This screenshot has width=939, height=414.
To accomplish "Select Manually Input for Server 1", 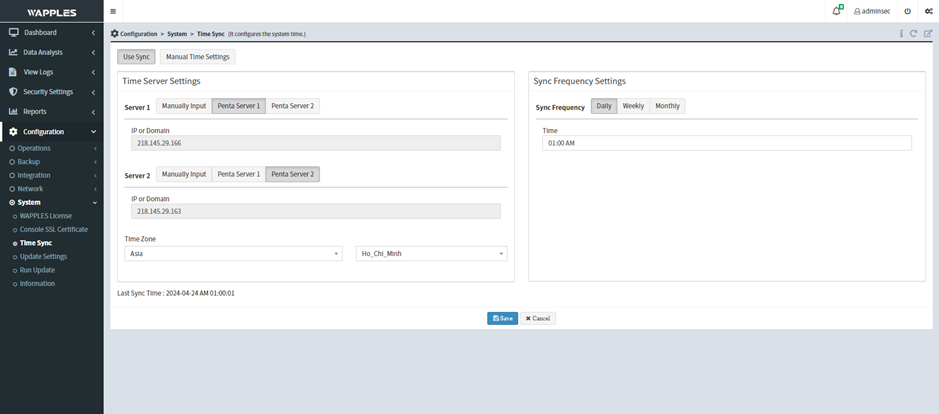I will click(184, 106).
